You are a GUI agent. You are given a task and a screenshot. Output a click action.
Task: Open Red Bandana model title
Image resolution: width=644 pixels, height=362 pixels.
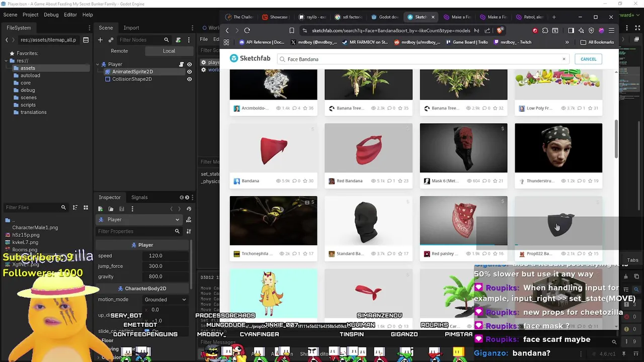tap(350, 181)
